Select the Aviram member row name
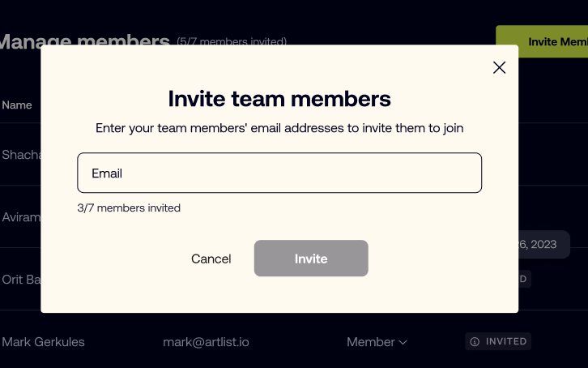 point(21,217)
